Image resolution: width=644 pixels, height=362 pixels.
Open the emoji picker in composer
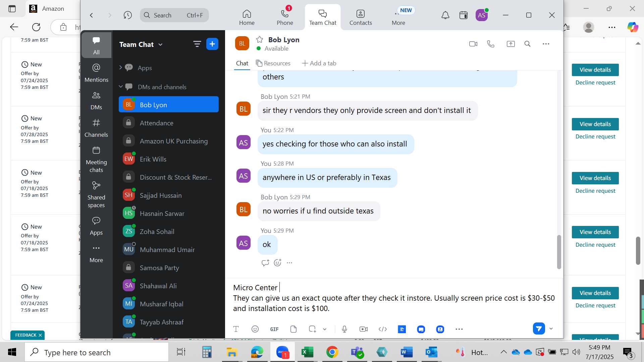(x=255, y=329)
